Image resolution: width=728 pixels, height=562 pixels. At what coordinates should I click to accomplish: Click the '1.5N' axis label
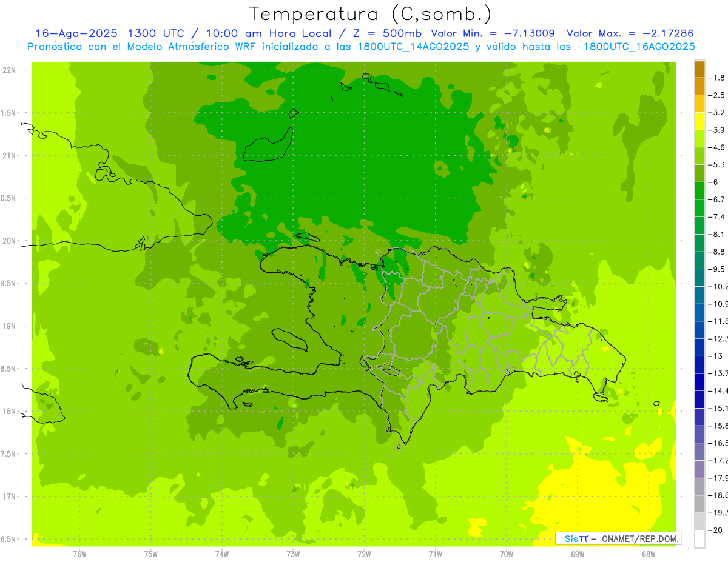pos(9,113)
